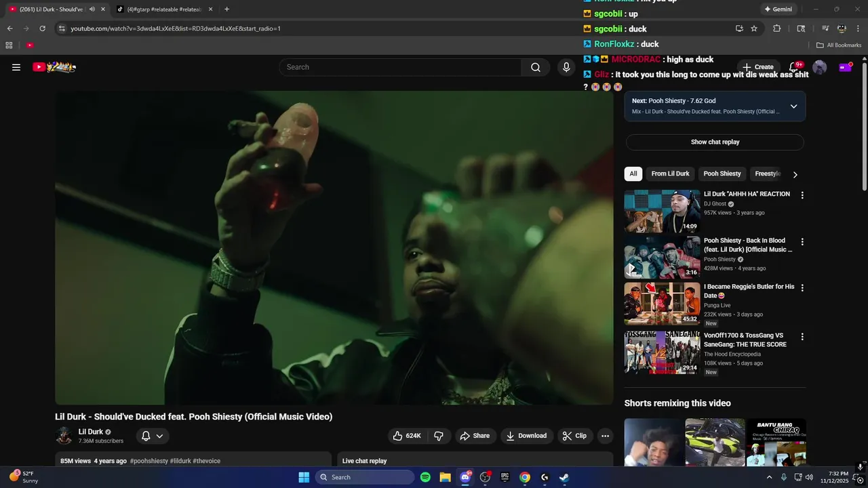Select the All filter chip

coord(633,174)
